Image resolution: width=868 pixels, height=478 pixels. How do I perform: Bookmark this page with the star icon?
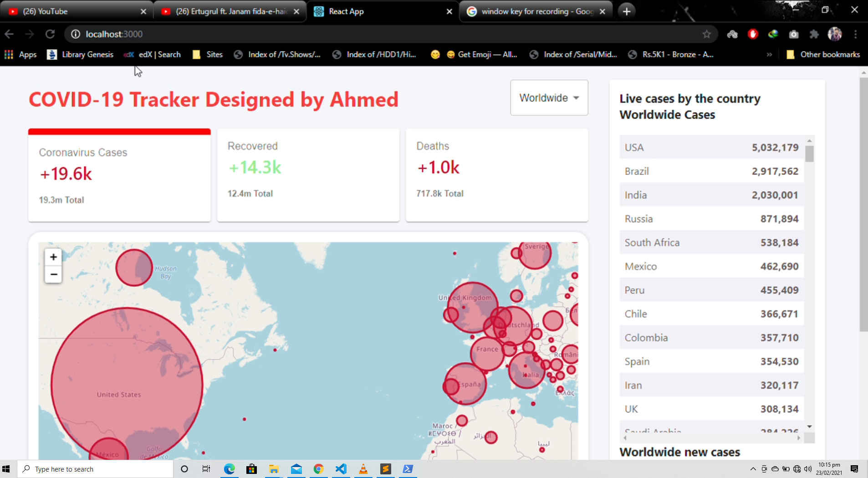click(706, 34)
